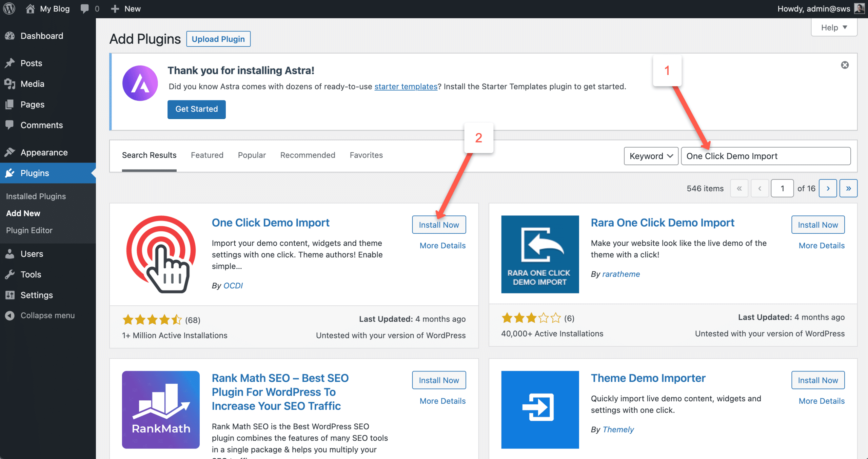Click the WordPress logo icon
The width and height of the screenshot is (868, 459).
pos(9,8)
